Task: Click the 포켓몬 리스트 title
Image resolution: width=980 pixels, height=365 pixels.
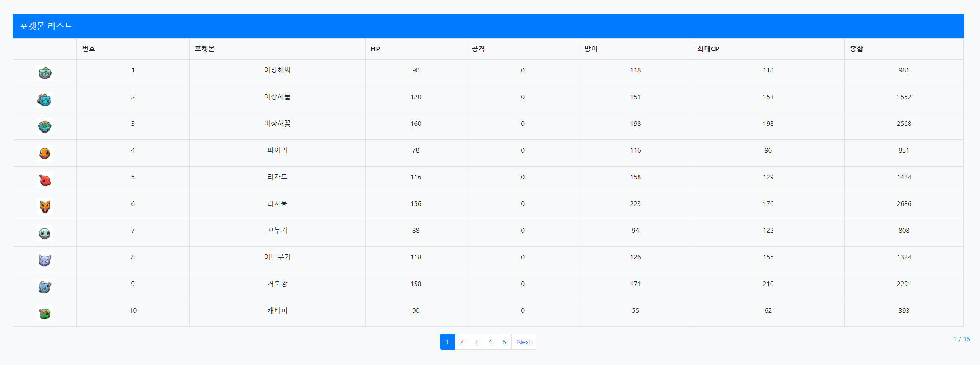Action: click(46, 26)
